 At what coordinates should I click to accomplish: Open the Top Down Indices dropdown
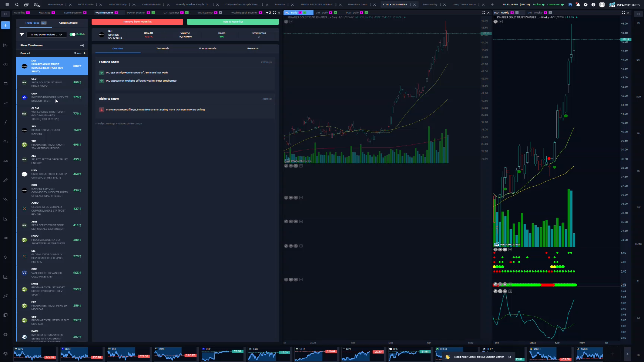tap(46, 35)
